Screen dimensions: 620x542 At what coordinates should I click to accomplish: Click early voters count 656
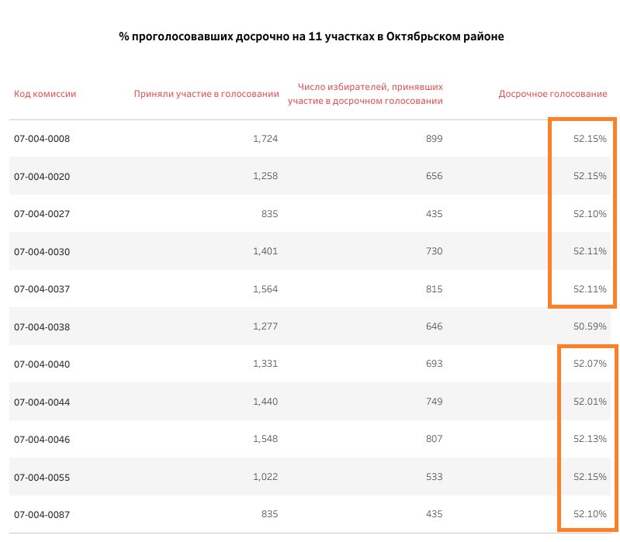pos(434,176)
